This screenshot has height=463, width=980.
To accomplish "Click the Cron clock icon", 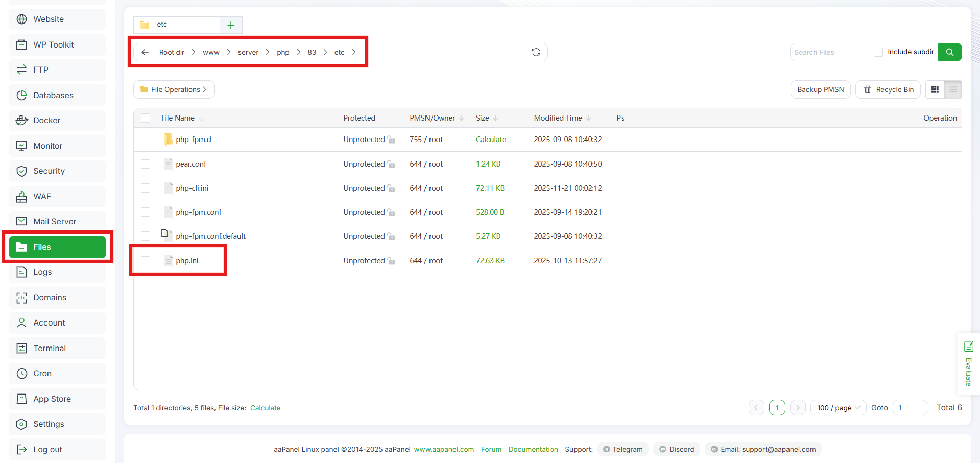I will pyautogui.click(x=21, y=374).
